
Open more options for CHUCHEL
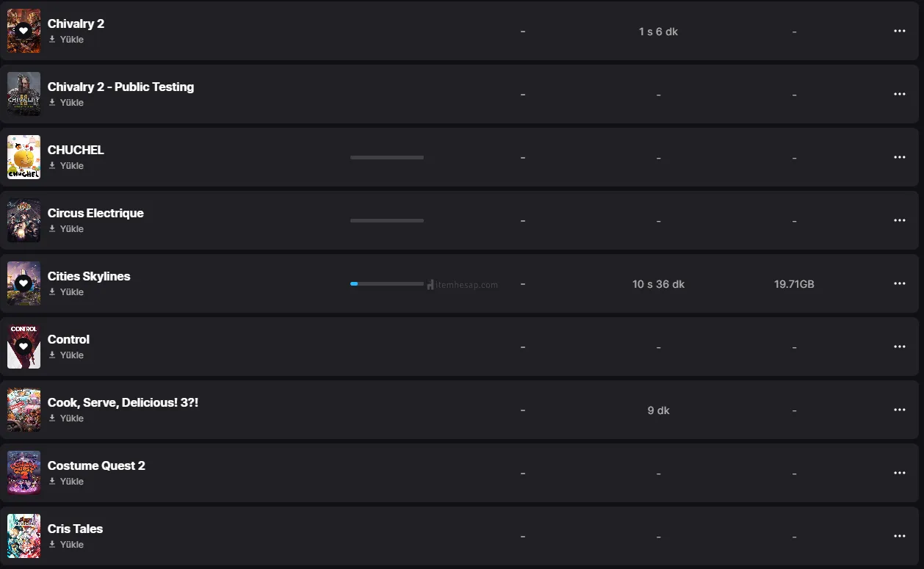coord(899,157)
